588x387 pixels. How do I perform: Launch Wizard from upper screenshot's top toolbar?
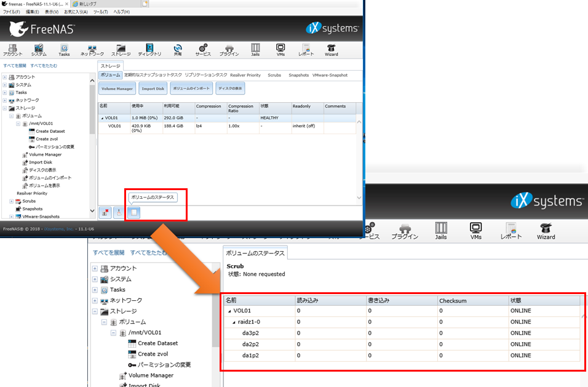coord(331,50)
